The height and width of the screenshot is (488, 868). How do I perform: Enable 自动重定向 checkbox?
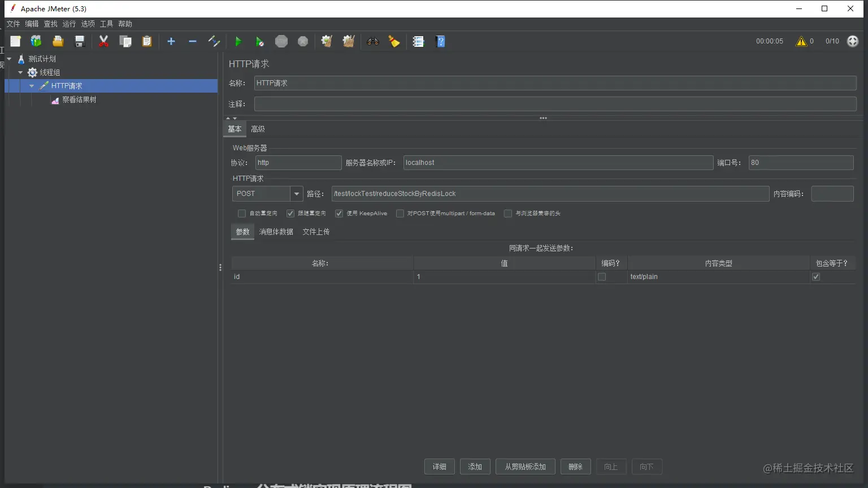pos(242,213)
